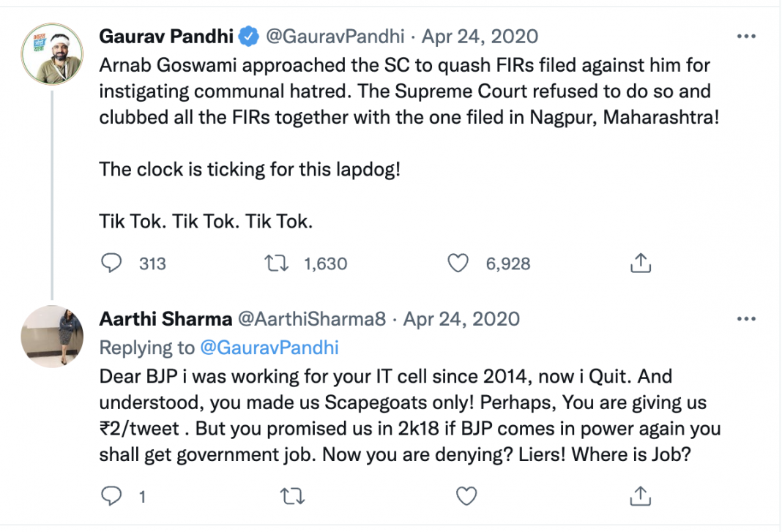Like Aarthi Sharma's reply
The height and width of the screenshot is (532, 782).
point(466,497)
